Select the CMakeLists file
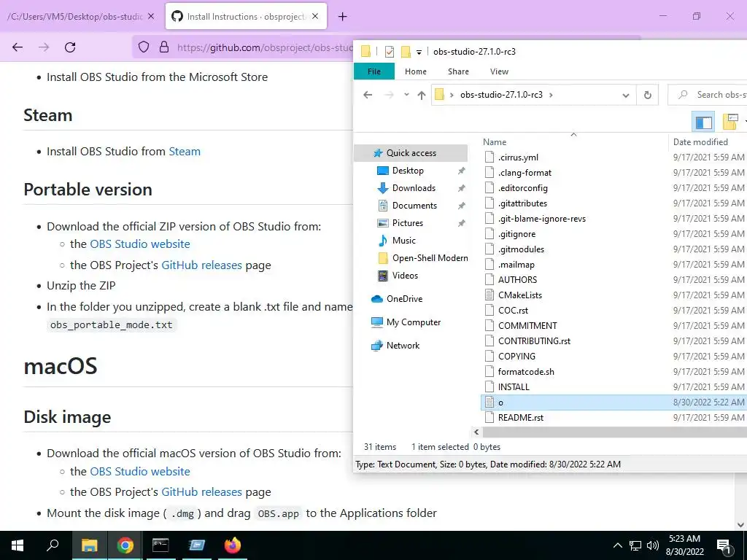This screenshot has width=747, height=560. [x=519, y=295]
